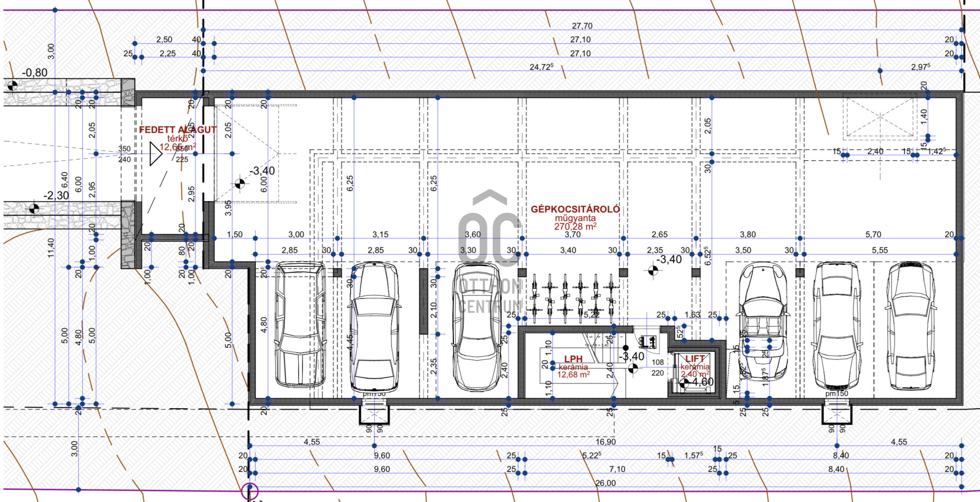Select the 24,72 dimension value
This screenshot has height=502, width=980.
click(x=541, y=67)
